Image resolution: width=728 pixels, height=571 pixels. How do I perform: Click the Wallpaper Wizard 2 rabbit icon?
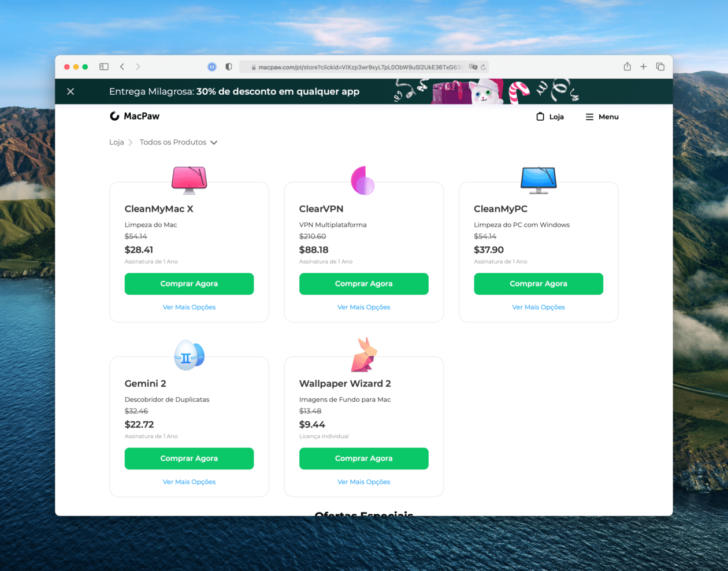363,354
